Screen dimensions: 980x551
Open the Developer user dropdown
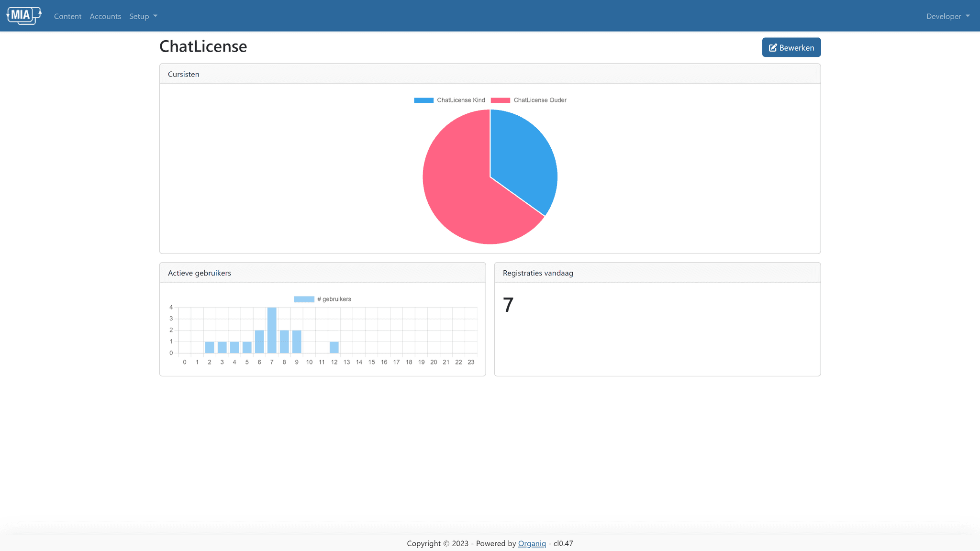[x=947, y=16]
